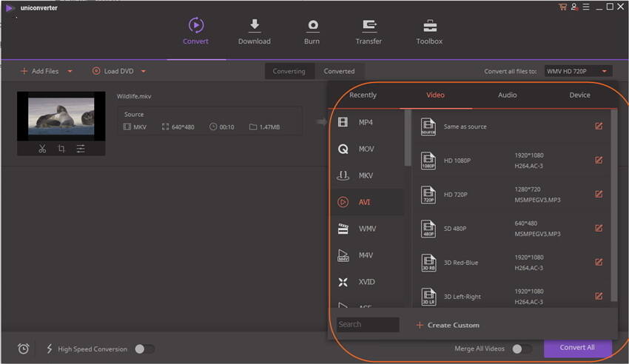This screenshot has width=629, height=364.
Task: Show the Converting list
Action: click(289, 71)
